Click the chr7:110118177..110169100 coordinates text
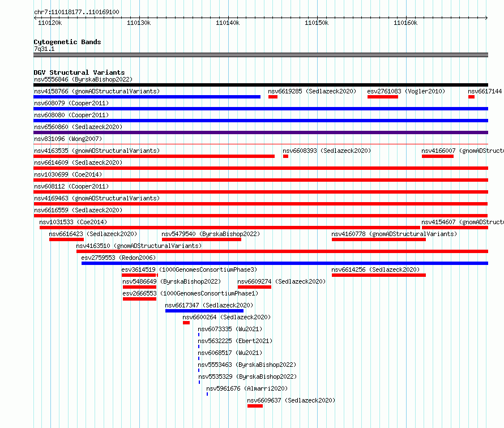Screen dimensions: 504x428 tap(76, 12)
